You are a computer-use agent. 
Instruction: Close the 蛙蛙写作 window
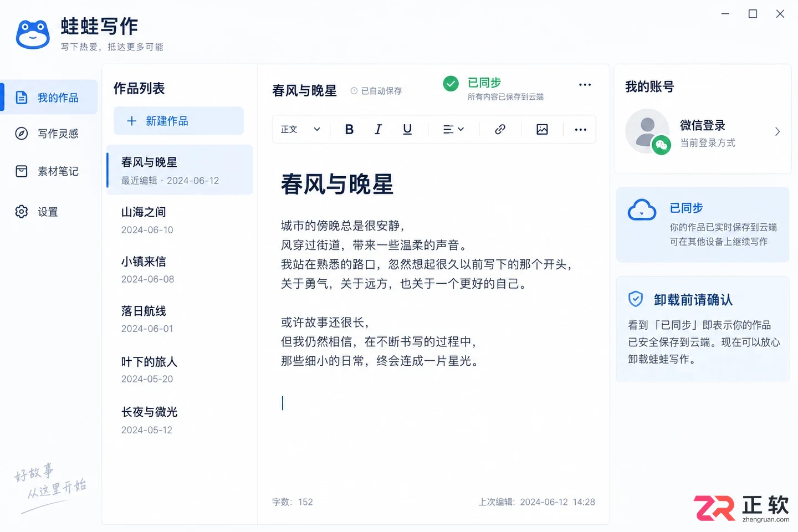click(x=780, y=13)
